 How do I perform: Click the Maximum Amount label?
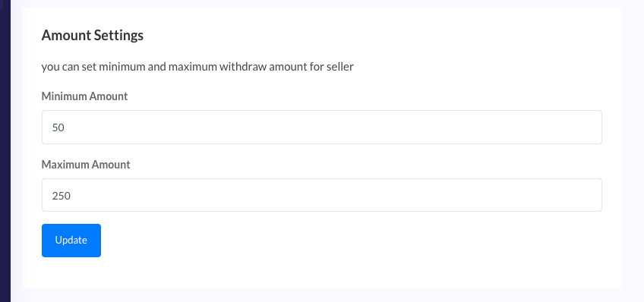tap(86, 164)
